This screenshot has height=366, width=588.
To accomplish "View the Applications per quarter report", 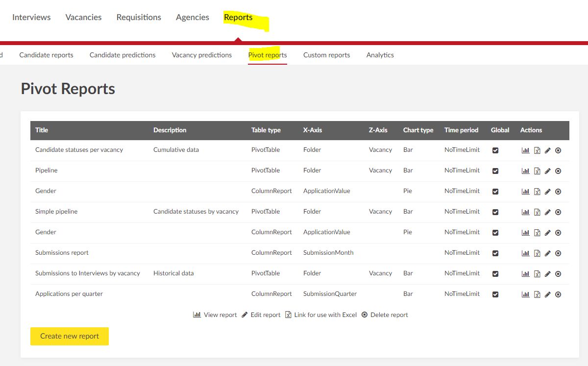I will pyautogui.click(x=525, y=294).
